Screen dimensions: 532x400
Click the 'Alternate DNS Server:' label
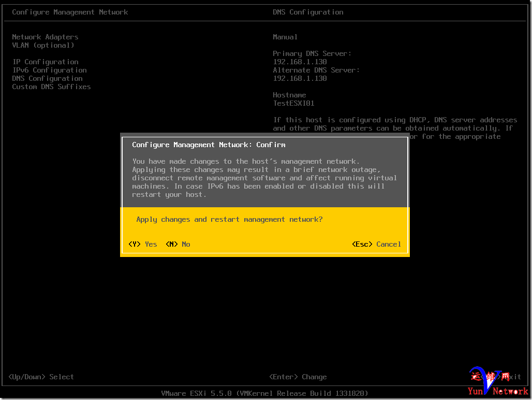[x=316, y=70]
